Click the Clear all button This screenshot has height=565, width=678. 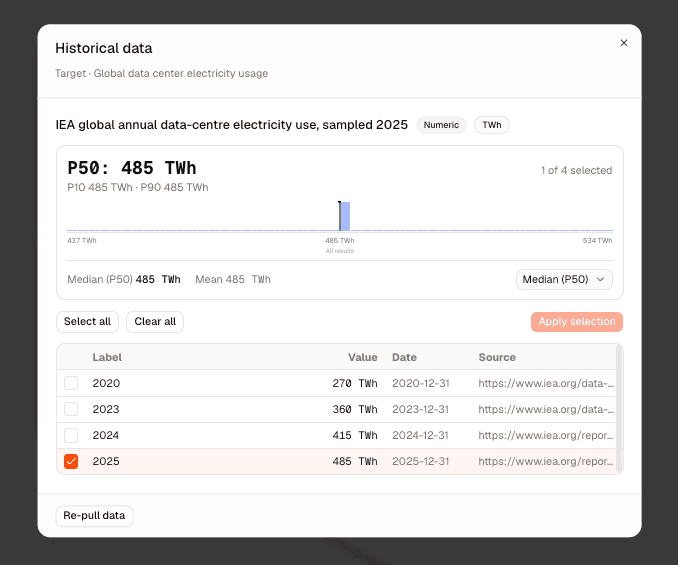(155, 322)
